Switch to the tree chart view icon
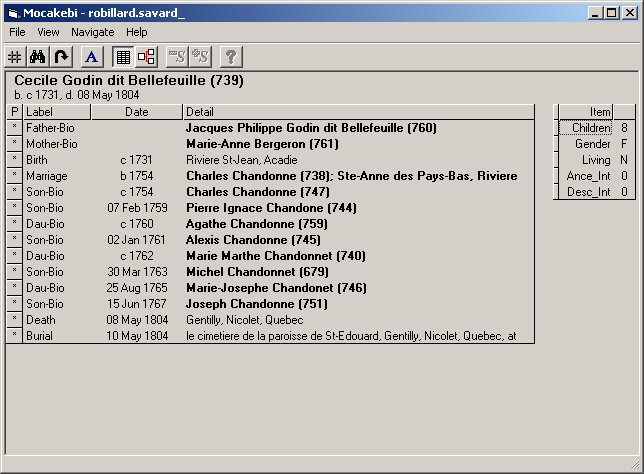Image resolution: width=644 pixels, height=474 pixels. (x=146, y=57)
